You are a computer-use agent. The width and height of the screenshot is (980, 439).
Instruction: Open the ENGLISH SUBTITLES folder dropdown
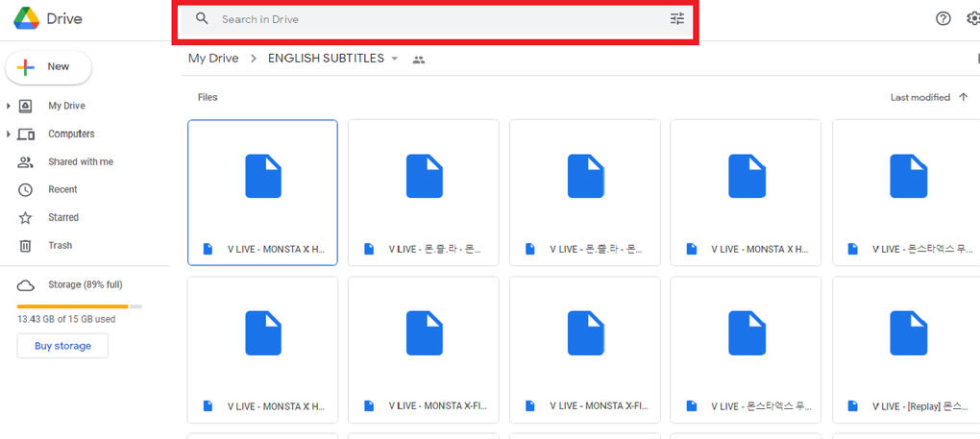click(x=394, y=59)
